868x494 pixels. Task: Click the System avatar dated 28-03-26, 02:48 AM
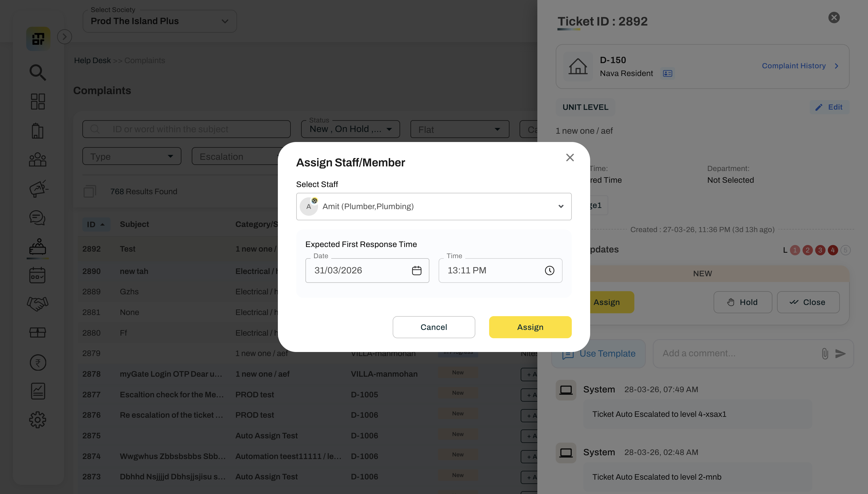pos(566,453)
